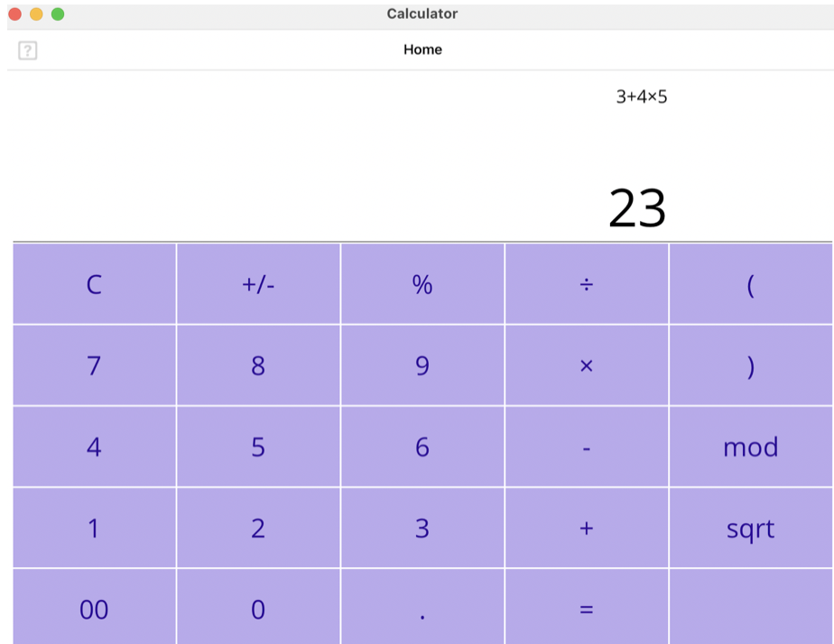Image resolution: width=834 pixels, height=644 pixels.
Task: Click the help question mark icon
Action: pyautogui.click(x=28, y=50)
